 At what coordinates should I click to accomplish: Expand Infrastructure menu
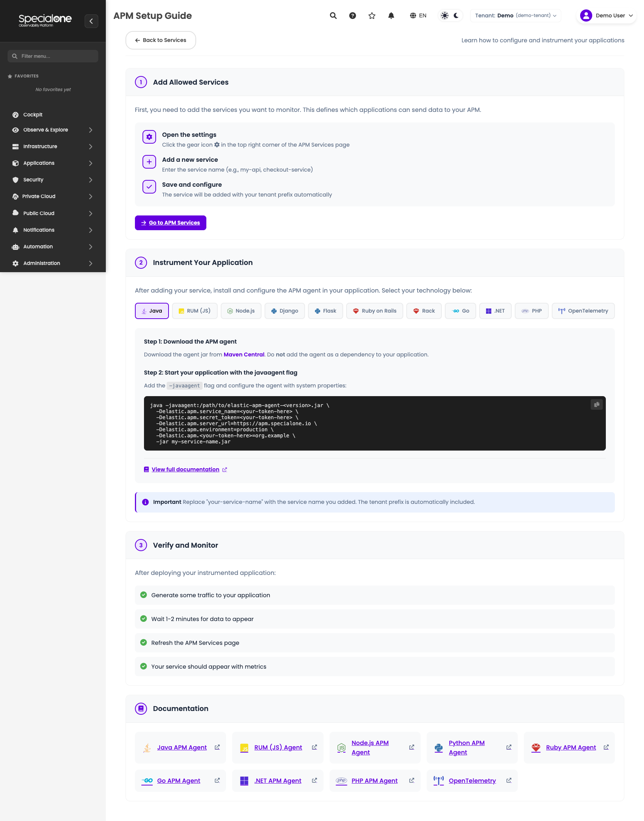click(x=53, y=146)
